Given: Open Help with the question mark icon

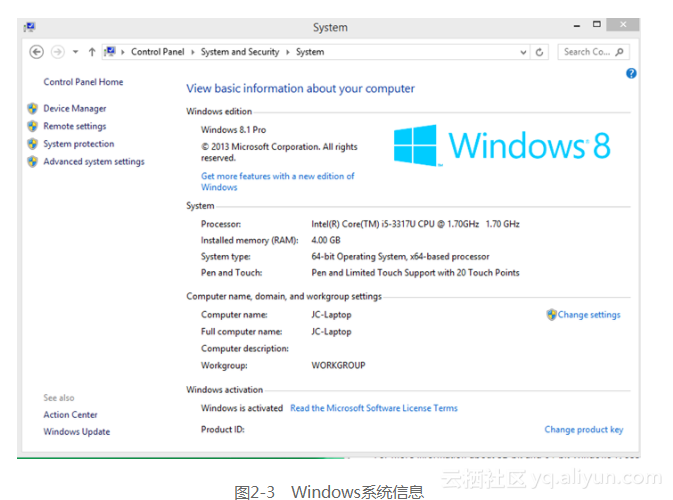Looking at the screenshot, I should tap(631, 73).
